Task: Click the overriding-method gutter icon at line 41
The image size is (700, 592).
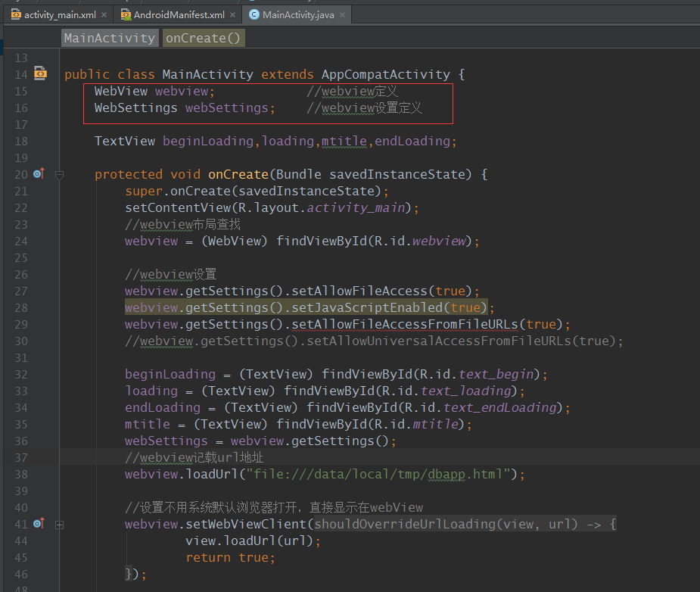Action: pos(38,523)
